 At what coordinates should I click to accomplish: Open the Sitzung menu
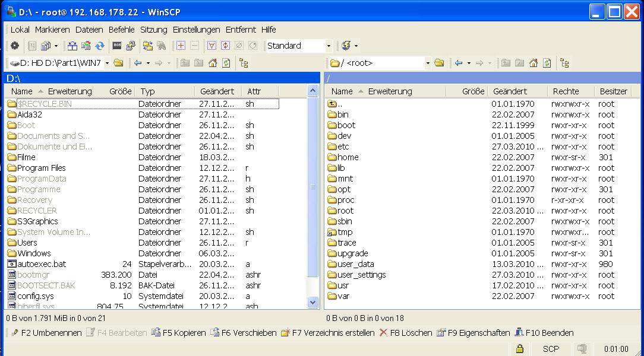(154, 30)
